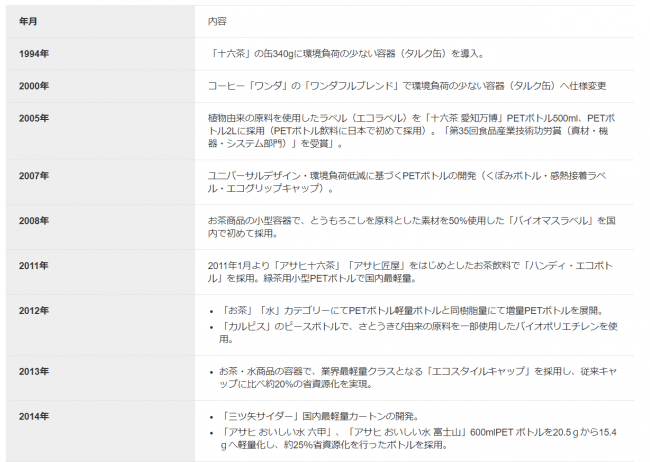Viewport: 650px width, 462px height.
Task: Select the 2013年 row label
Action: click(34, 371)
